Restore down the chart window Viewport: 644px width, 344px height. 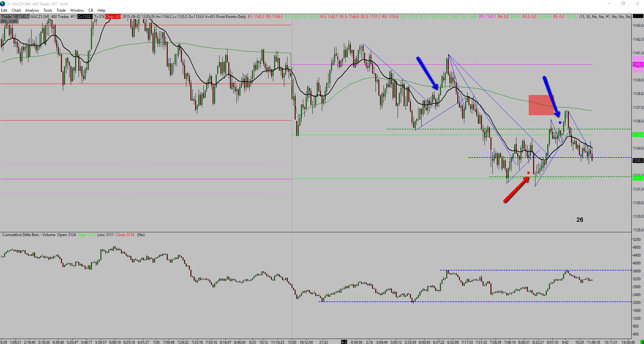(x=623, y=4)
